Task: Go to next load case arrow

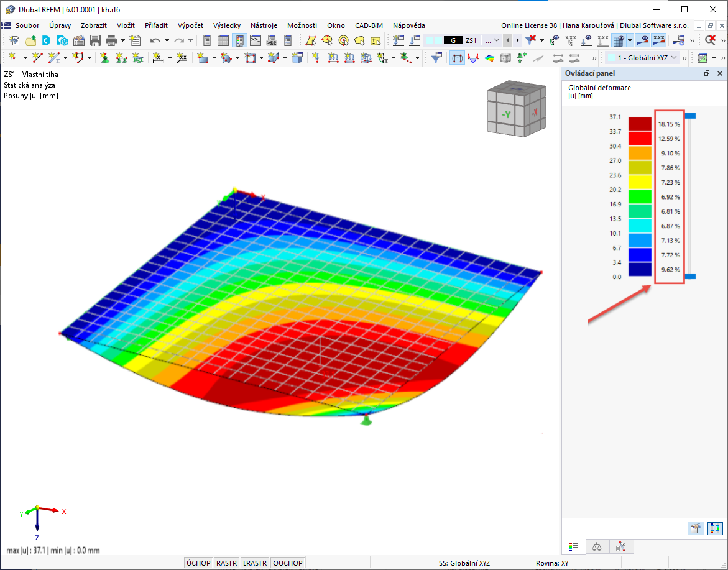Action: pyautogui.click(x=518, y=40)
